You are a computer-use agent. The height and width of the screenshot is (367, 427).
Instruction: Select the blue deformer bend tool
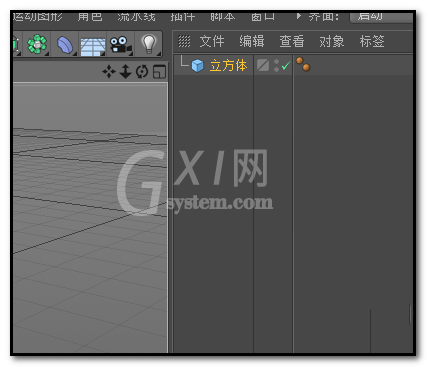click(x=65, y=45)
